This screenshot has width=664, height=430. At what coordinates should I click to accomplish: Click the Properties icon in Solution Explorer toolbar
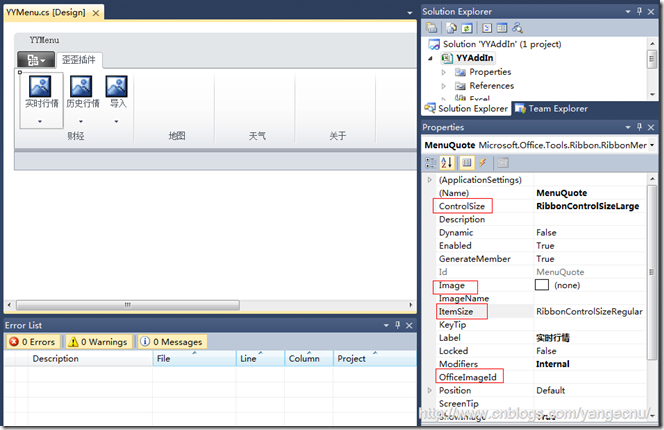(432, 28)
